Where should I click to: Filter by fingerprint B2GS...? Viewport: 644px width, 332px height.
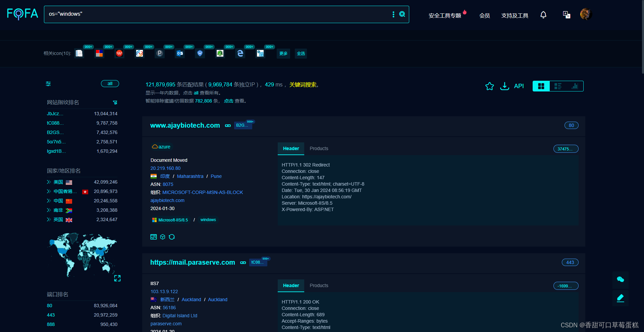click(x=55, y=133)
